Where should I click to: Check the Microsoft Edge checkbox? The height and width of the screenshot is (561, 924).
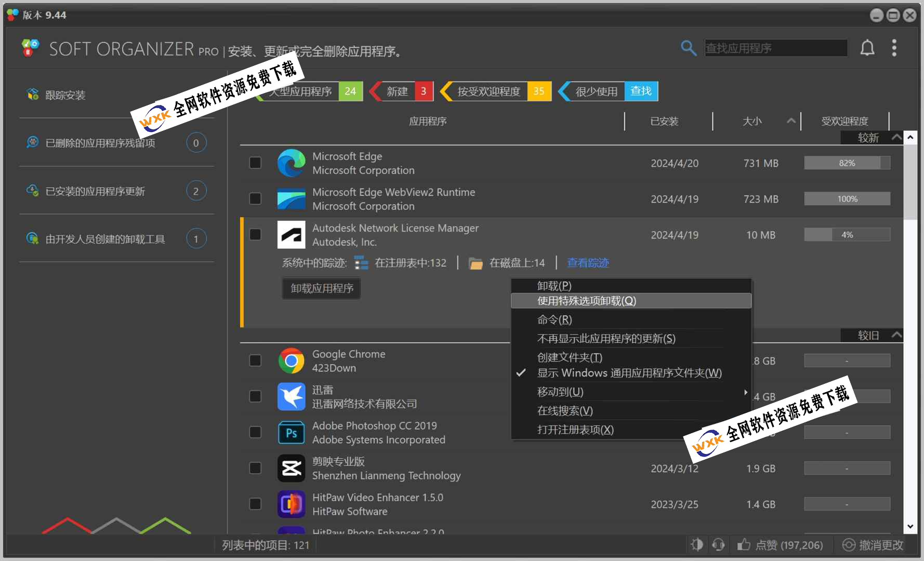[255, 163]
